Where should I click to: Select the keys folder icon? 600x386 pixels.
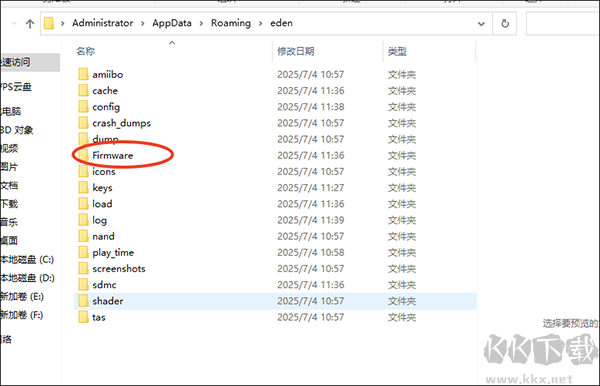click(x=83, y=187)
